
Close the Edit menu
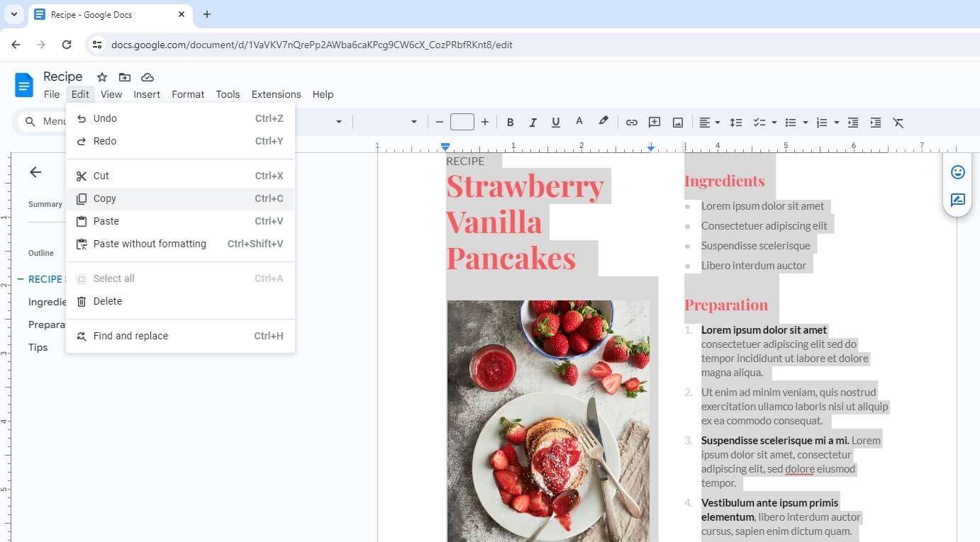[x=80, y=94]
